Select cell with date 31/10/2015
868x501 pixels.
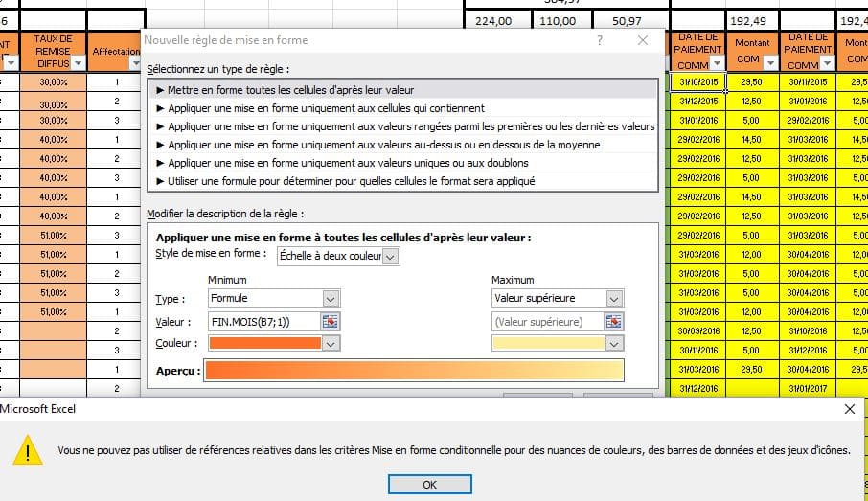(698, 82)
